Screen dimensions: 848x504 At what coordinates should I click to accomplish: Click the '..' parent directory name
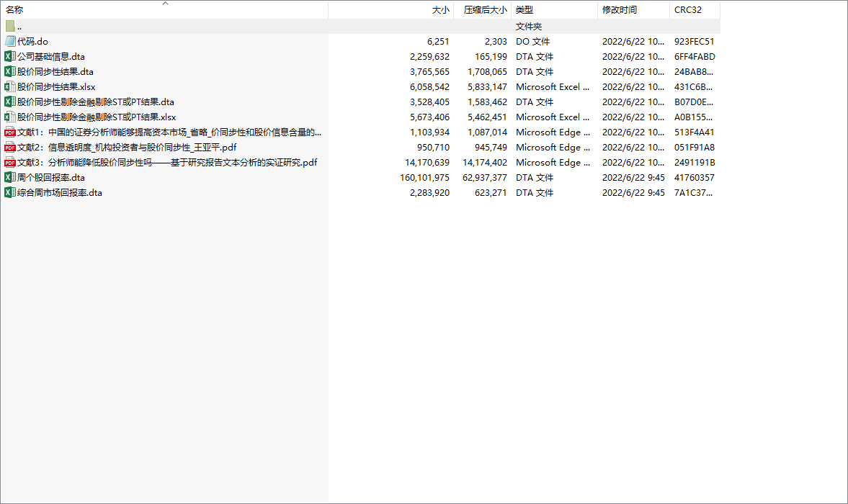click(19, 27)
